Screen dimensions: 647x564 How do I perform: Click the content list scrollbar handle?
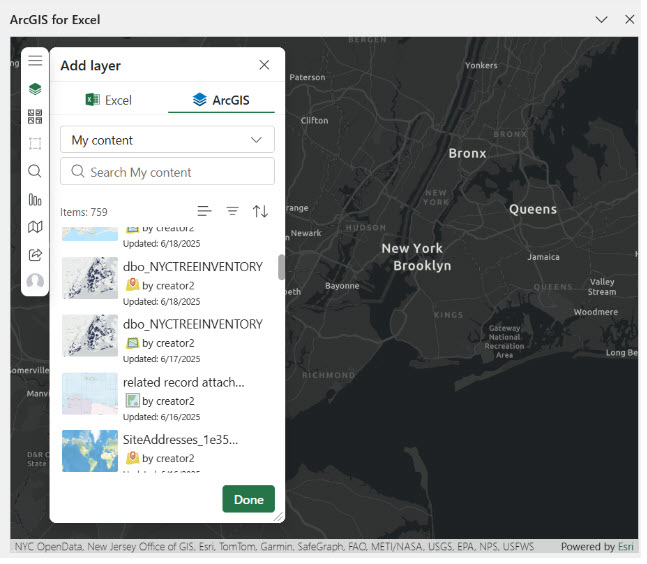pyautogui.click(x=281, y=267)
